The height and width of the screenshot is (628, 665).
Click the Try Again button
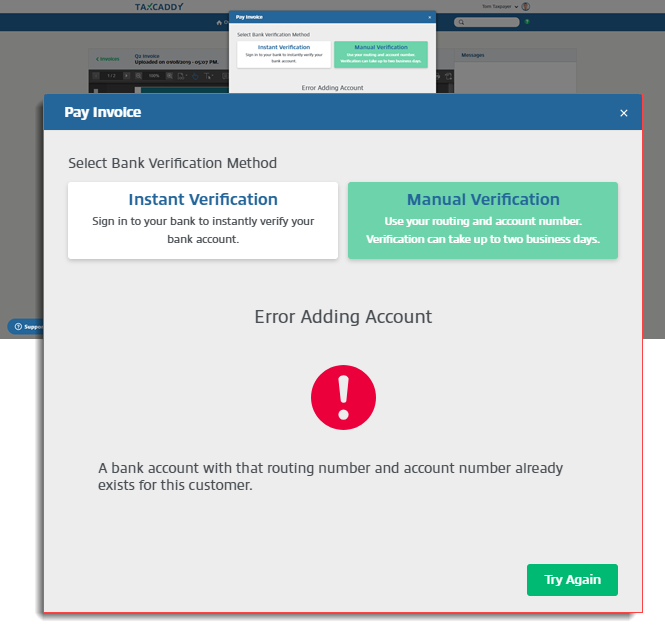(x=572, y=580)
